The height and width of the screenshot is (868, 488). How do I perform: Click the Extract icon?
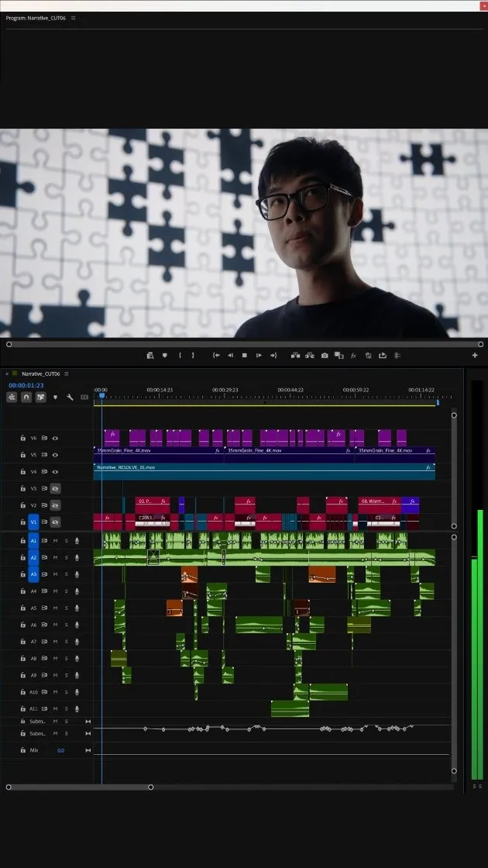click(309, 356)
